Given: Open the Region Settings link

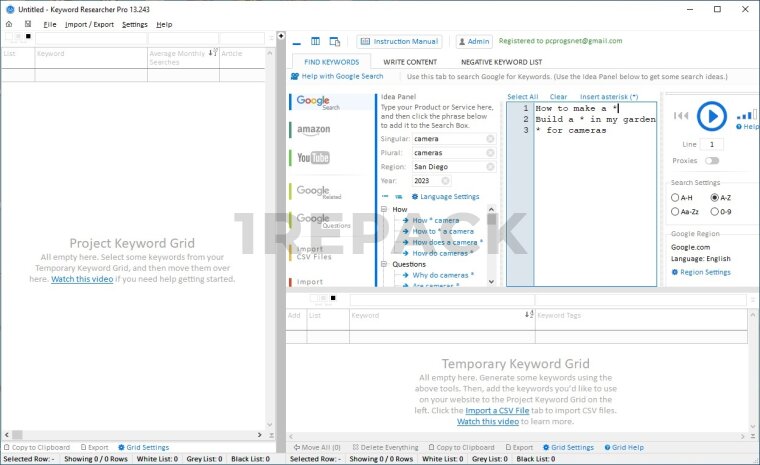Looking at the screenshot, I should (705, 272).
